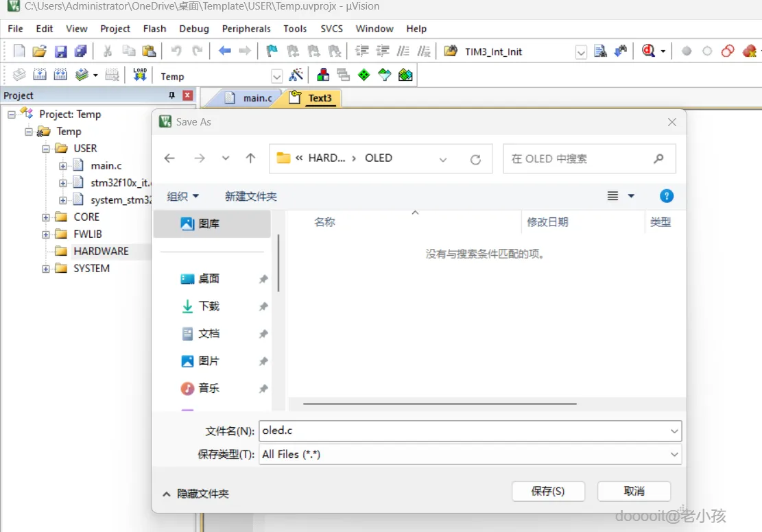Click the Uncomment selection icon

424,51
